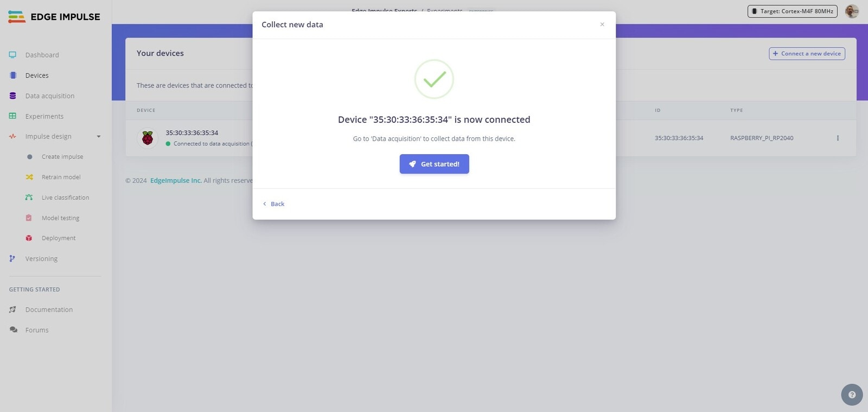Go to Live classification page
868x412 pixels.
(65, 198)
